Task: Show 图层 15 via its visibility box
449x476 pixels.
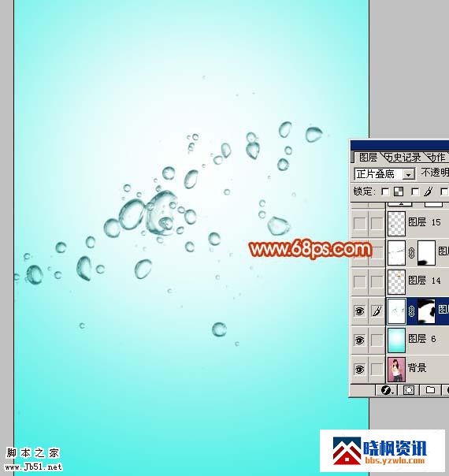Action: (x=359, y=224)
